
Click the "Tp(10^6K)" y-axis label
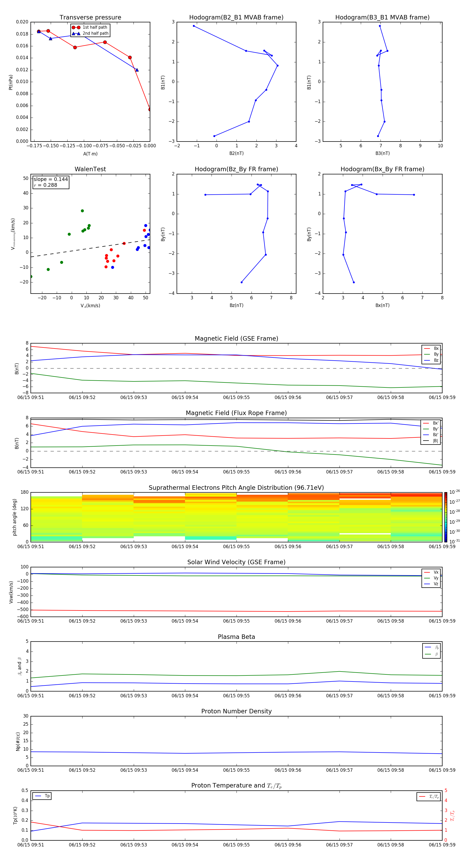pos(15,815)
